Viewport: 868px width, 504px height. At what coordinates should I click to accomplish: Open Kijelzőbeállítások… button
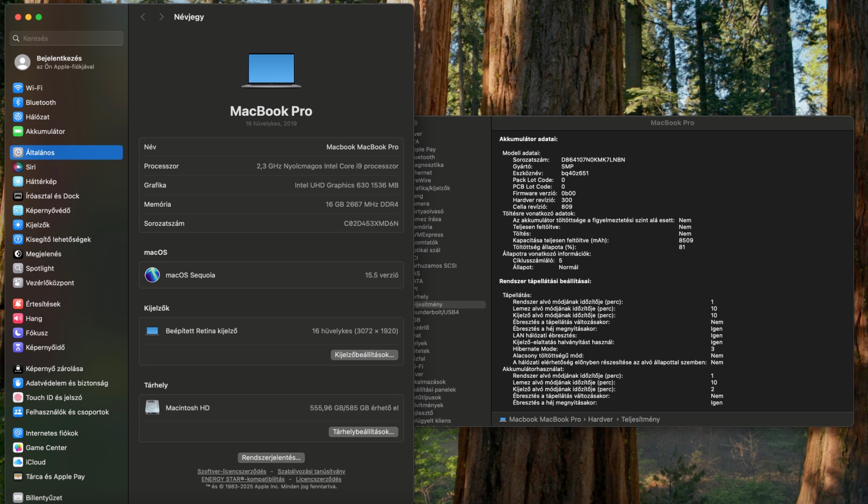click(x=364, y=355)
